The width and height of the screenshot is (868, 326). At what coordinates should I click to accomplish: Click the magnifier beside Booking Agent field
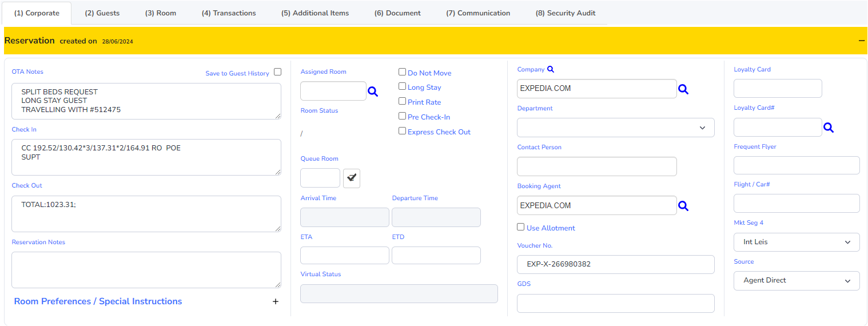[x=683, y=206]
